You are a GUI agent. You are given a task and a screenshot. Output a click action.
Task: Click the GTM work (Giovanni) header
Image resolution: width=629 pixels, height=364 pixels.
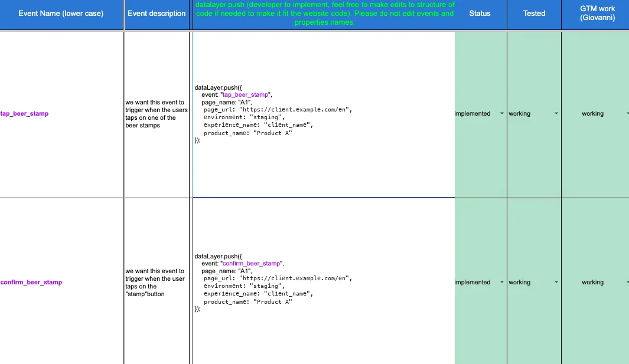tap(595, 14)
